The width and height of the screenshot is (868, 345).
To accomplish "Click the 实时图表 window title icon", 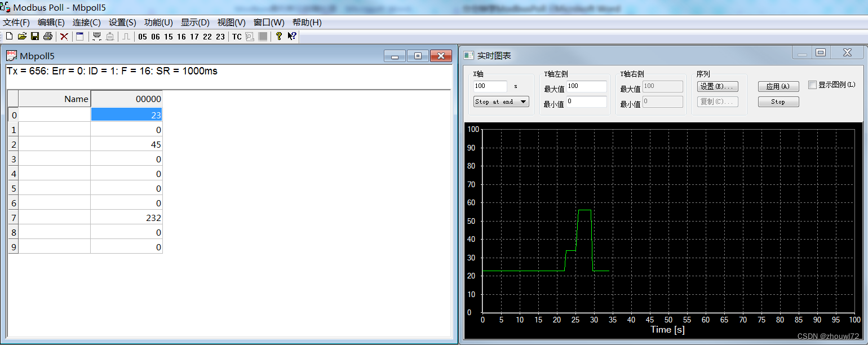I will 469,55.
